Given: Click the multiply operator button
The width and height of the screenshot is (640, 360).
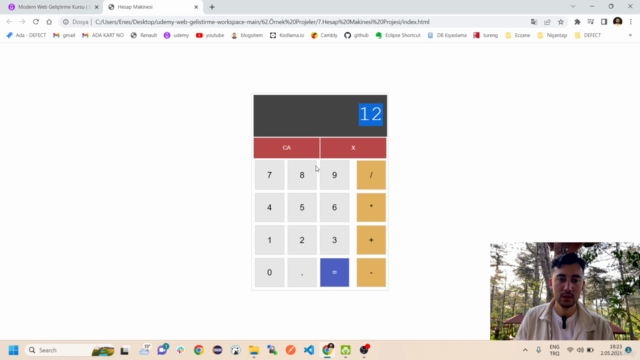Looking at the screenshot, I should (x=371, y=207).
